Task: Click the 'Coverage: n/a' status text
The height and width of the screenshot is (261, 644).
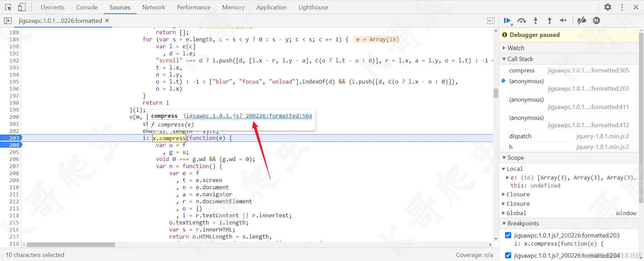Action: click(474, 255)
